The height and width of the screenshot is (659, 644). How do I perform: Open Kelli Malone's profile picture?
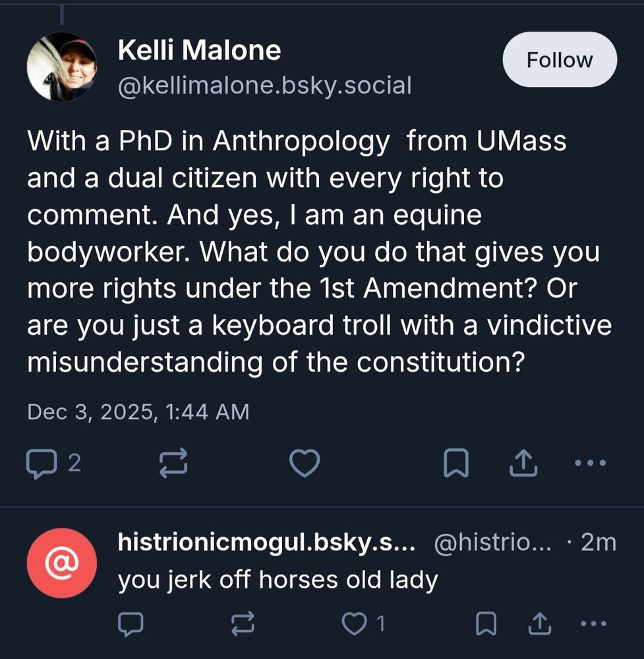pos(61,66)
